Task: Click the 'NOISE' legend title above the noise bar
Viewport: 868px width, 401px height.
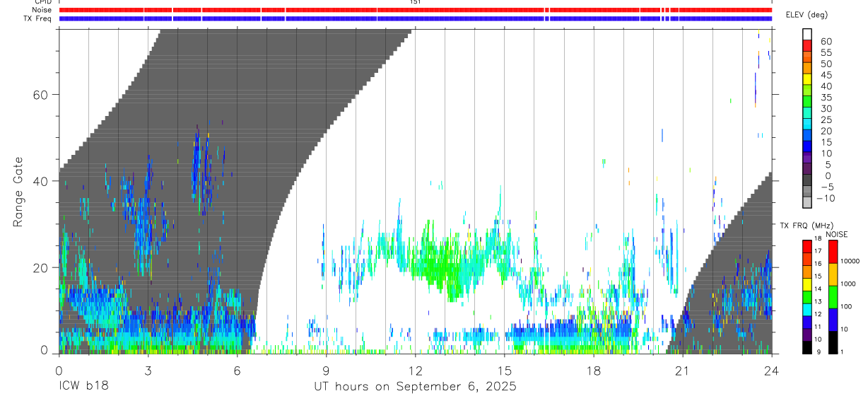Action: tap(836, 234)
